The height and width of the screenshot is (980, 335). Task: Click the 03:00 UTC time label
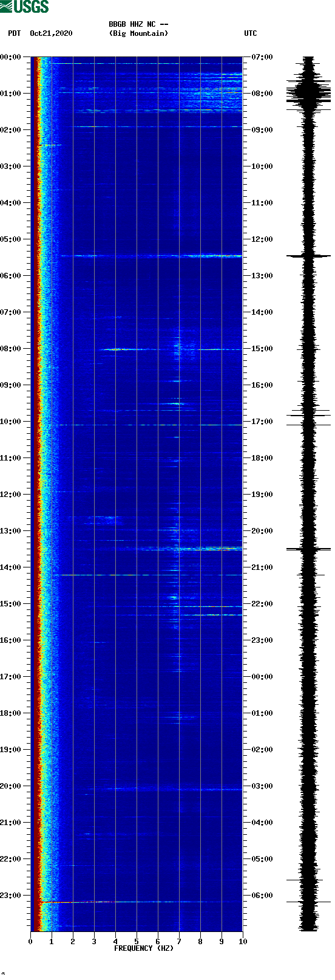[262, 786]
